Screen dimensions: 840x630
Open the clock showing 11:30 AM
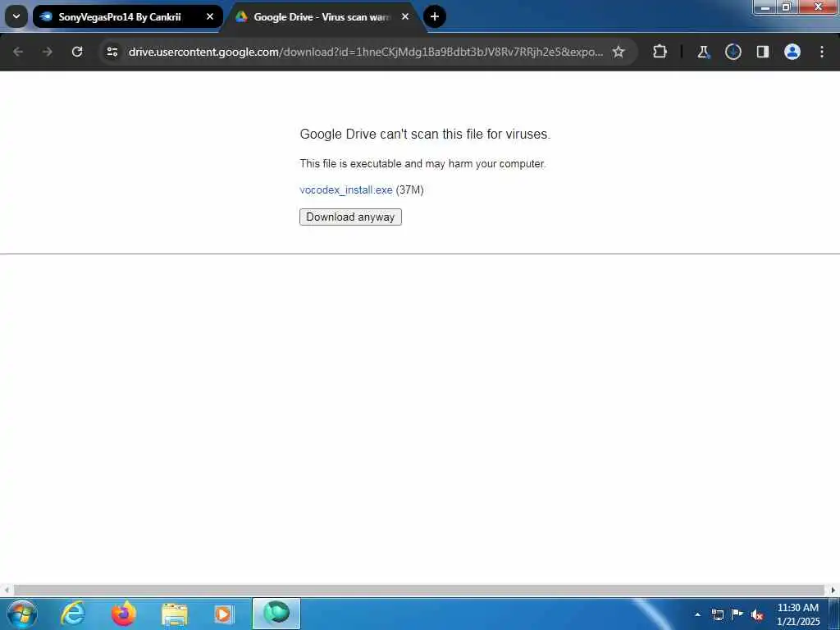click(x=797, y=614)
